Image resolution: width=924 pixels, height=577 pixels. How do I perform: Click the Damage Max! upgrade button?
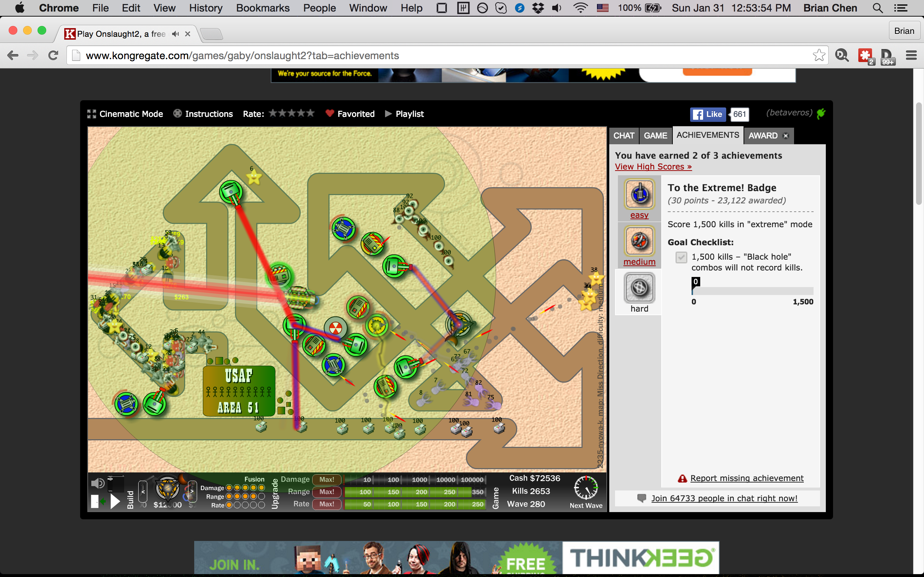pyautogui.click(x=326, y=479)
